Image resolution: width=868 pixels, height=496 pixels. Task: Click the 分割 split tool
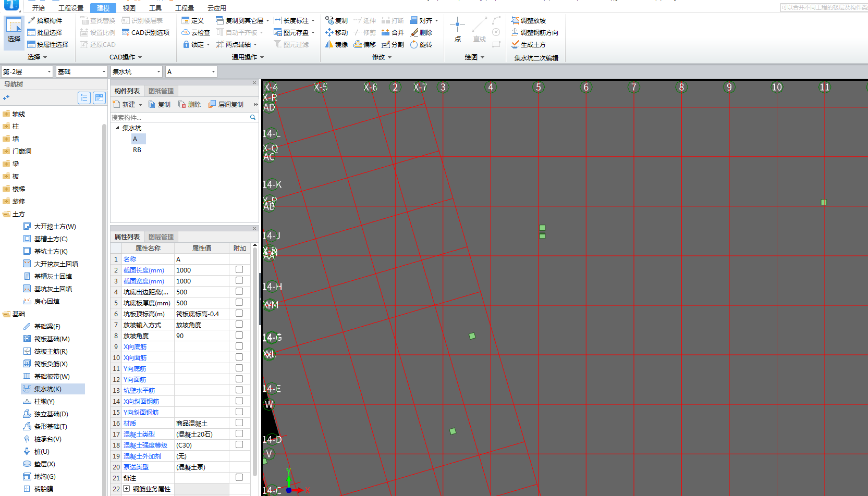393,44
